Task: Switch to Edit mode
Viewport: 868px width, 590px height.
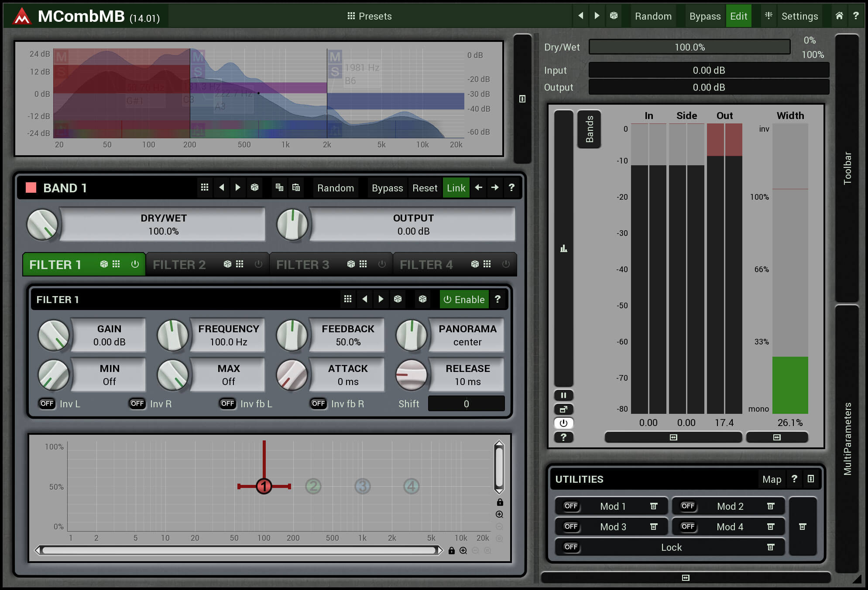Action: click(x=738, y=16)
